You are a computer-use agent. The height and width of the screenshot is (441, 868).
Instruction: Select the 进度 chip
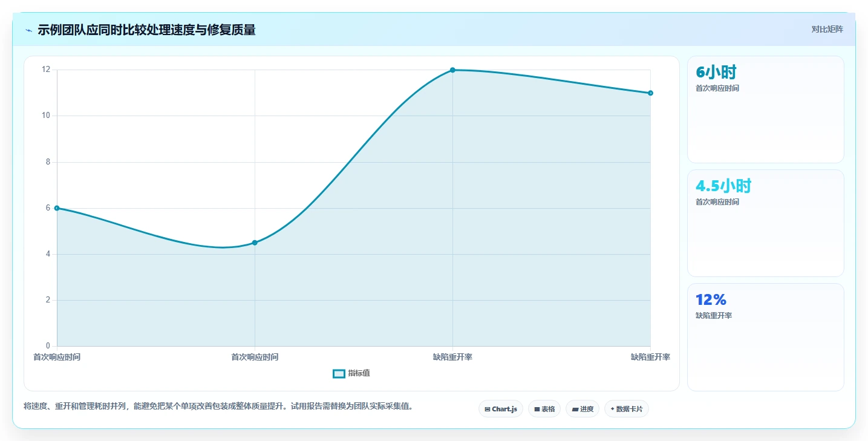click(x=582, y=409)
